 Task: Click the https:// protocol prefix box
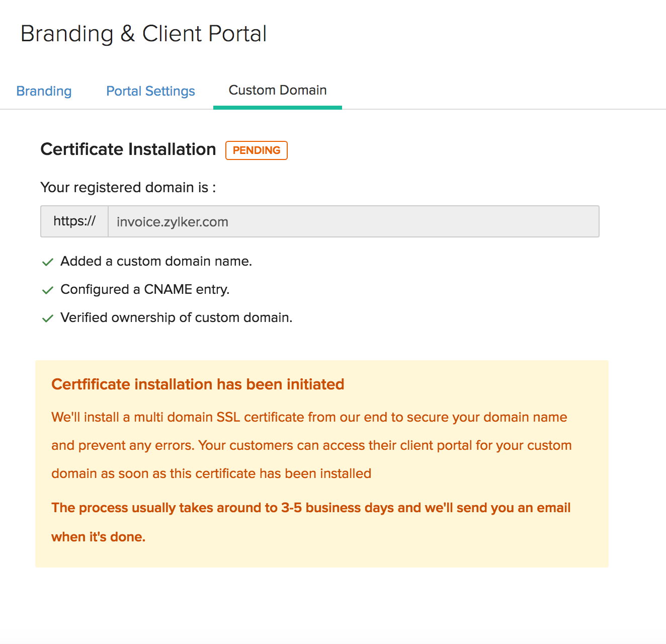pos(74,221)
